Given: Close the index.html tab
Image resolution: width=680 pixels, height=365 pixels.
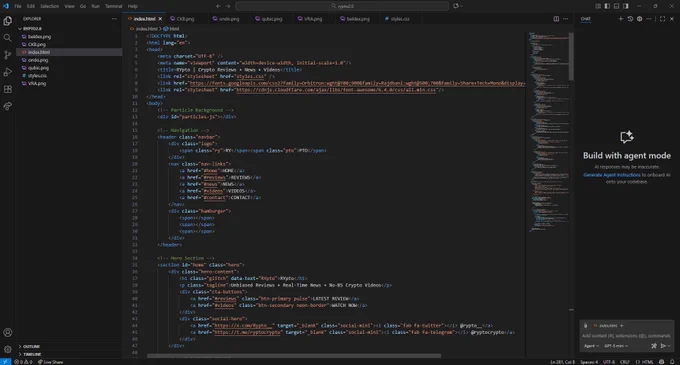Looking at the screenshot, I should [x=160, y=19].
